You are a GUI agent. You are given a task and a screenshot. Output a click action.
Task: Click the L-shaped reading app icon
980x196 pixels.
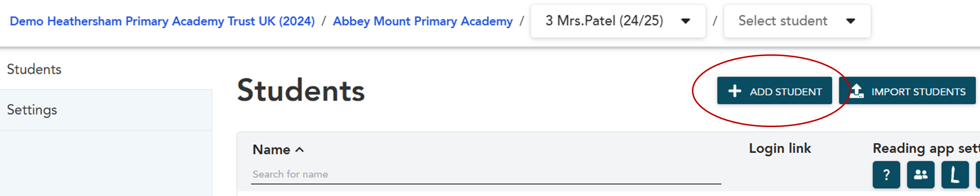click(955, 174)
